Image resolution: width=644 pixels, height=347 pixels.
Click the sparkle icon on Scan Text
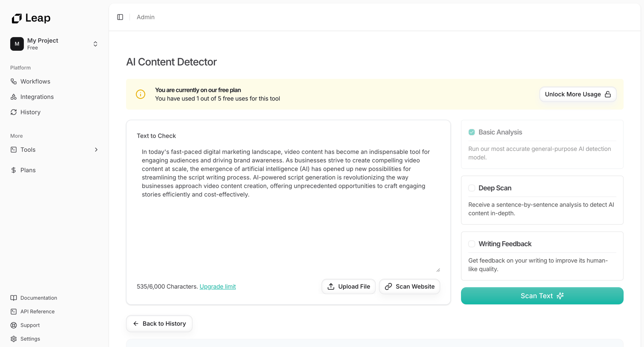[560, 296]
